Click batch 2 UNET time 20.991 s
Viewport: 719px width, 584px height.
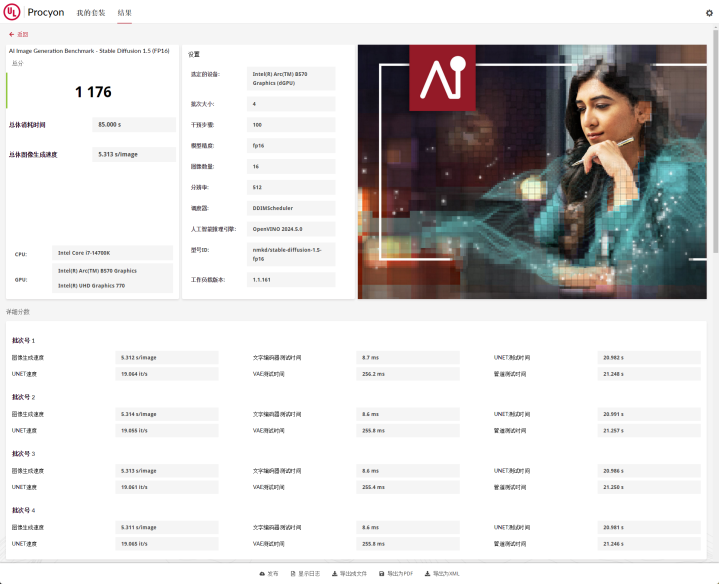tap(649, 414)
